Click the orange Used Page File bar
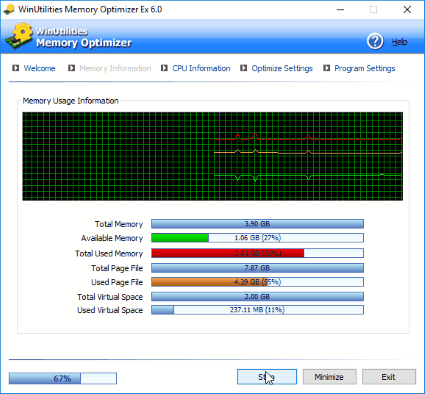 (x=257, y=282)
